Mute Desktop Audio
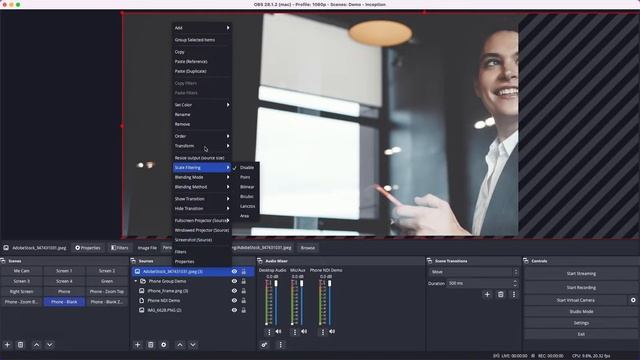 point(278,332)
